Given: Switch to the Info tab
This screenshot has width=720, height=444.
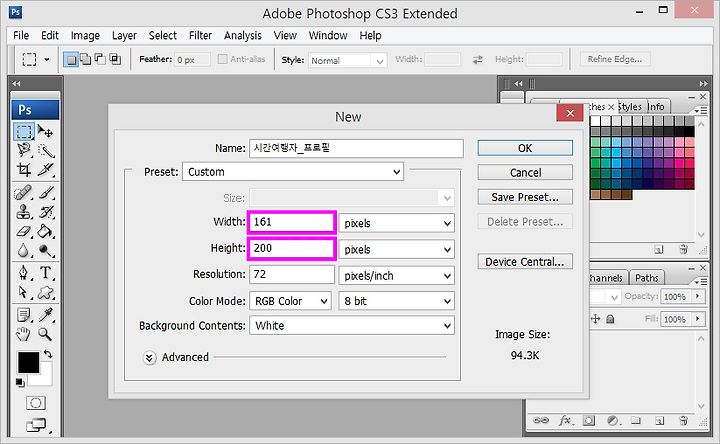Looking at the screenshot, I should click(x=656, y=107).
